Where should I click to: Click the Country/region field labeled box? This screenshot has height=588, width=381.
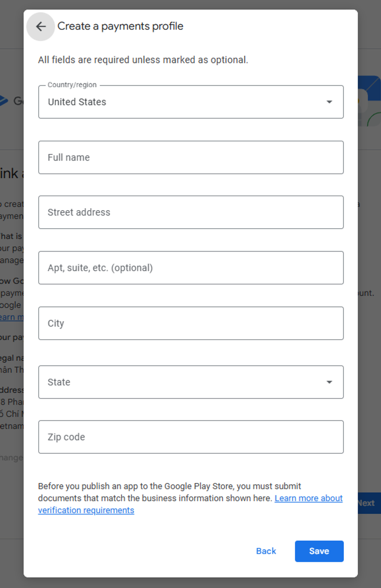(x=71, y=84)
